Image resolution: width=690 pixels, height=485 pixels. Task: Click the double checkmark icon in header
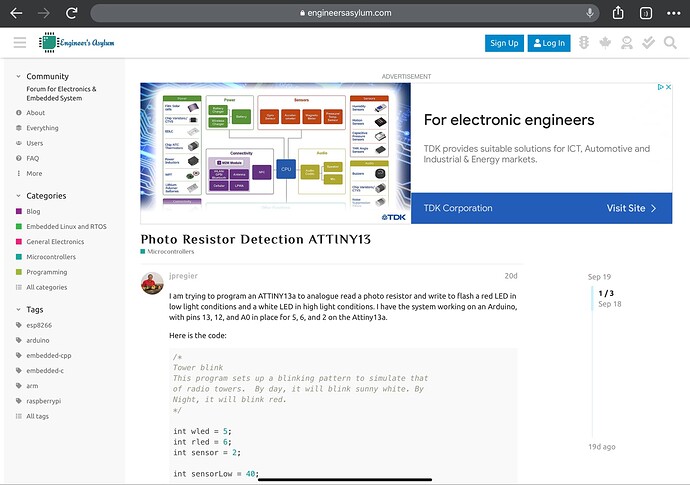648,43
